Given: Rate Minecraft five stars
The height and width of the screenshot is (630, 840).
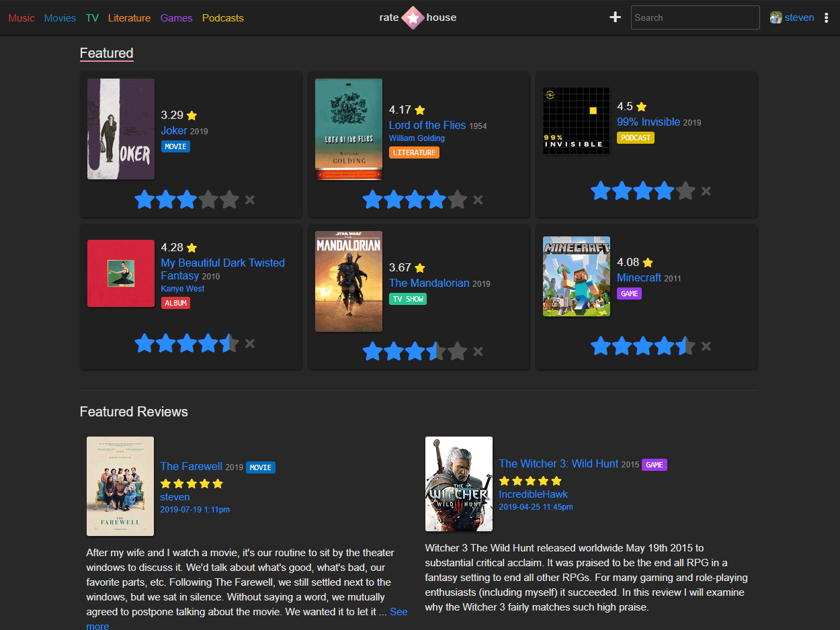Looking at the screenshot, I should pos(685,346).
